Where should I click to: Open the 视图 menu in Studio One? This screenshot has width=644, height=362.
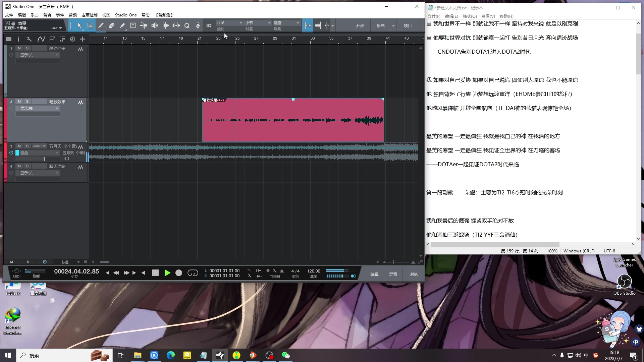[x=106, y=15]
